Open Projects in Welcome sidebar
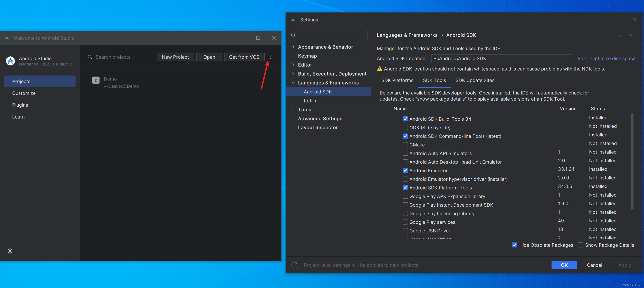 coord(40,81)
